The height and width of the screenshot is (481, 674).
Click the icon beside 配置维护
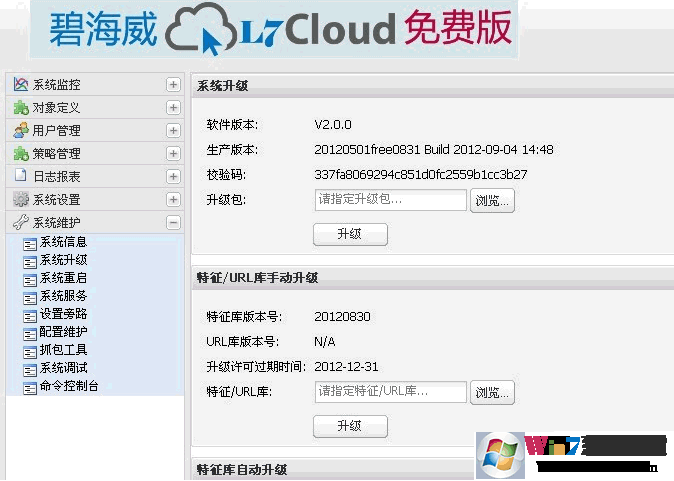pos(30,334)
